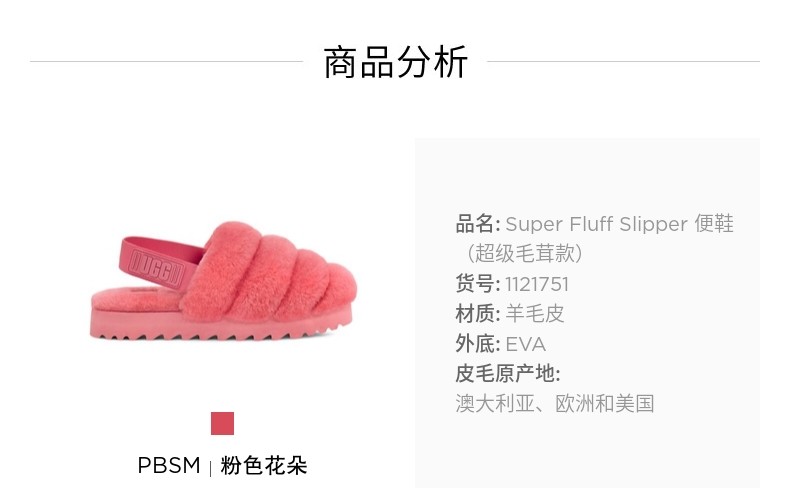Viewport: 790px width, 488px height.
Task: Click the subtitle (超级毛茸款)
Action: (523, 253)
